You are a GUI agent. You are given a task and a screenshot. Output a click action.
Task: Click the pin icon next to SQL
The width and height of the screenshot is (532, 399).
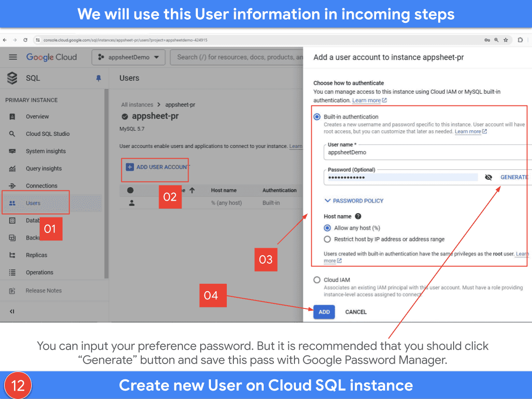98,78
